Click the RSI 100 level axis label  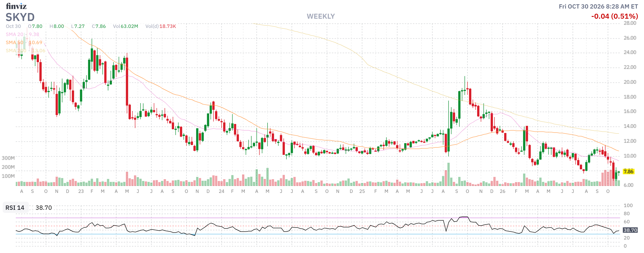tap(628, 206)
